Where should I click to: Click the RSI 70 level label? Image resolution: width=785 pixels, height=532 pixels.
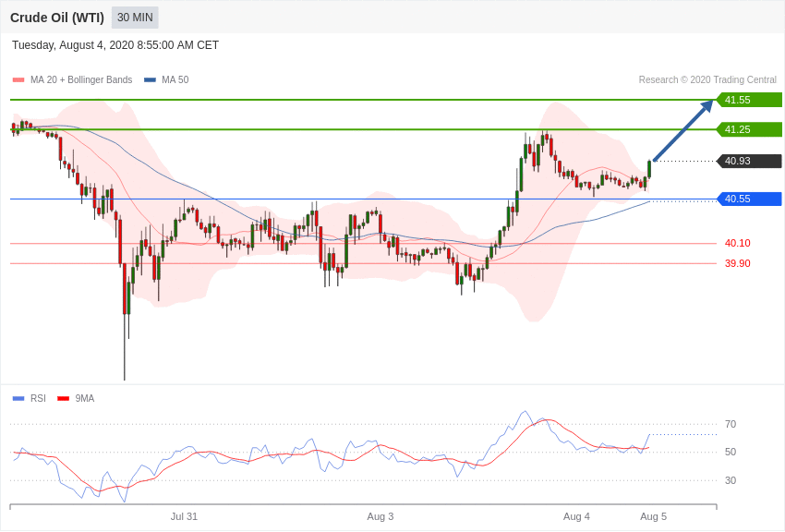pyautogui.click(x=731, y=425)
